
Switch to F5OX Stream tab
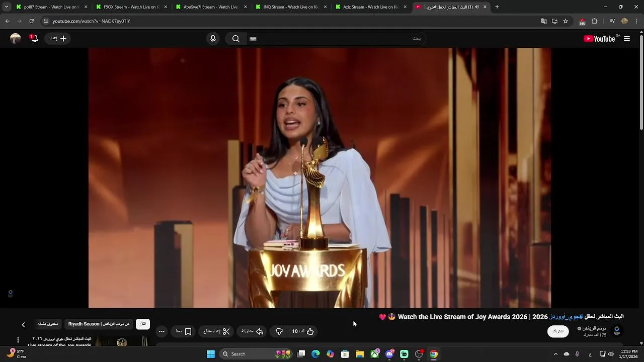tap(130, 7)
